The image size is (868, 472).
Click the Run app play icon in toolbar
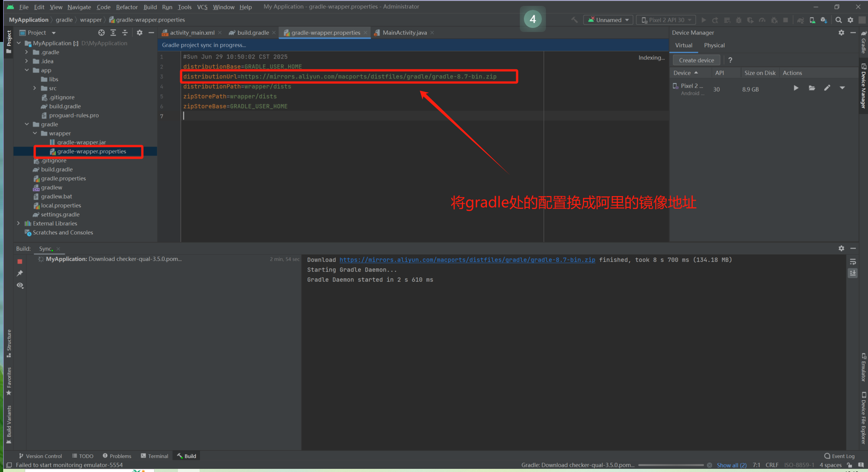coord(704,20)
